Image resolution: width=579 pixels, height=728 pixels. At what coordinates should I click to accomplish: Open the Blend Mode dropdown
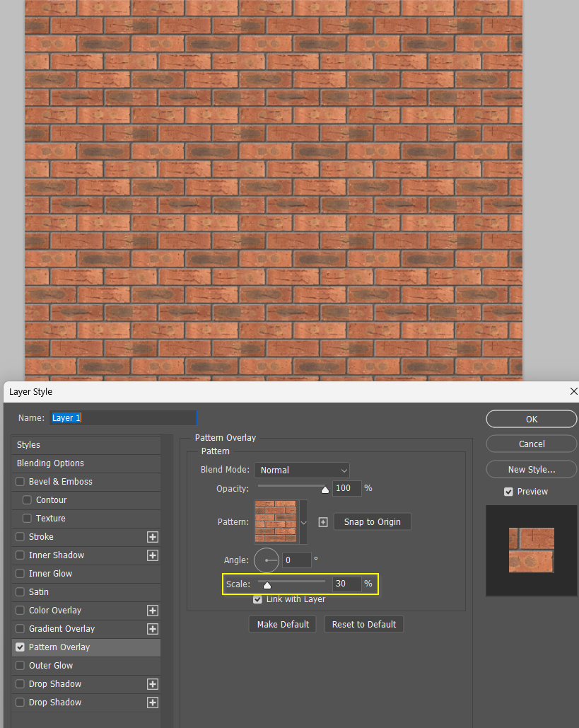click(302, 470)
